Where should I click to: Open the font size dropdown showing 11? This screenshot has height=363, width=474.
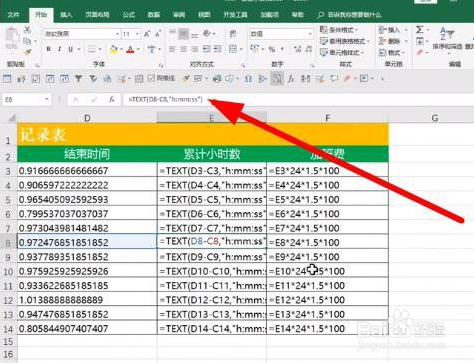point(137,34)
